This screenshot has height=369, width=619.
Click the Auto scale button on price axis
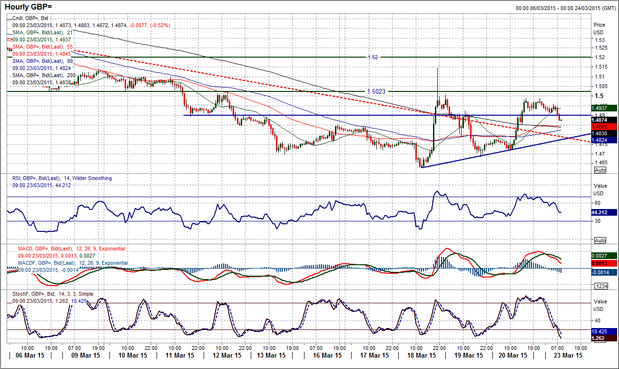[x=600, y=170]
